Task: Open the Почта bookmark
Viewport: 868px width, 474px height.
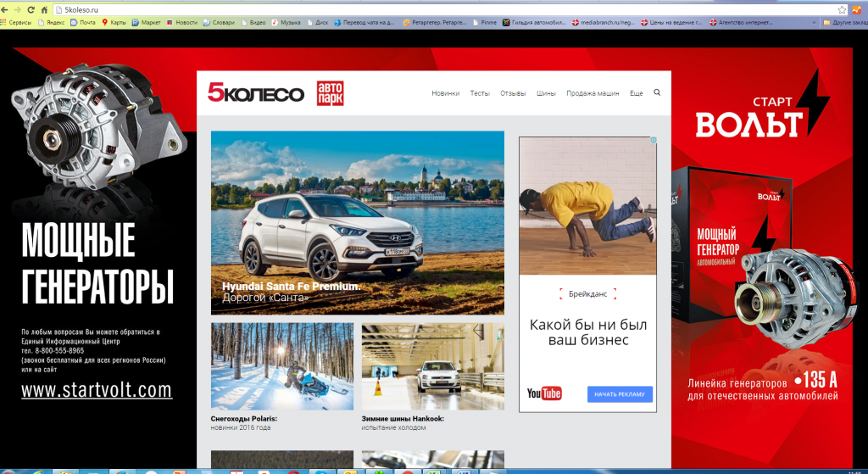Action: (x=83, y=23)
